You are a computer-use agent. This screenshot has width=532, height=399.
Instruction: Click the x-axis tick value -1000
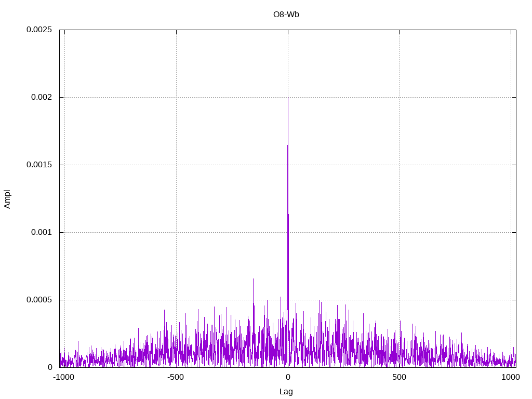click(63, 377)
